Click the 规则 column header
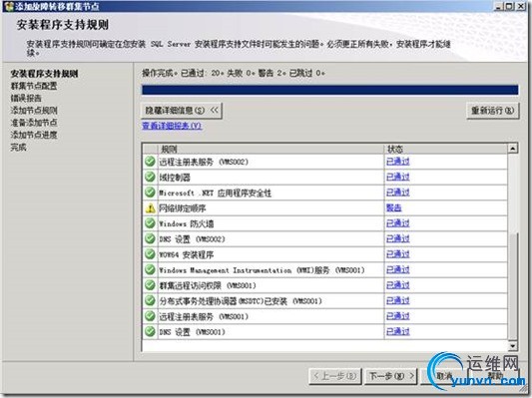The height and width of the screenshot is (398, 532). 270,149
